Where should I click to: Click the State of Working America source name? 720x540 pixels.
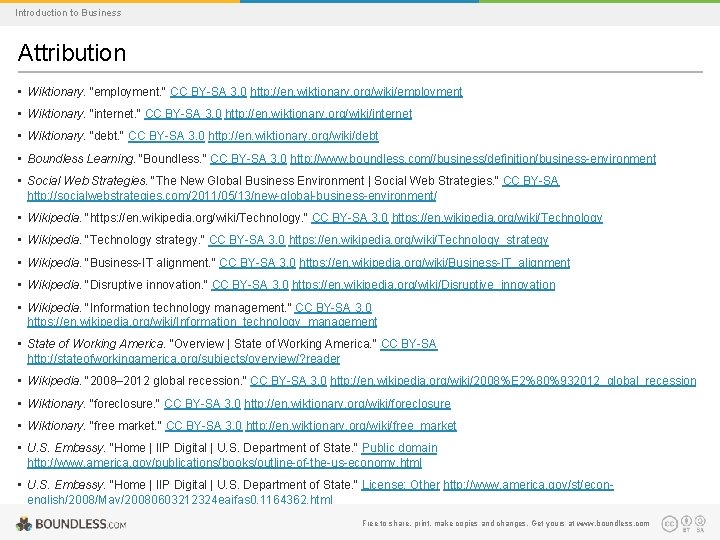tap(96, 344)
